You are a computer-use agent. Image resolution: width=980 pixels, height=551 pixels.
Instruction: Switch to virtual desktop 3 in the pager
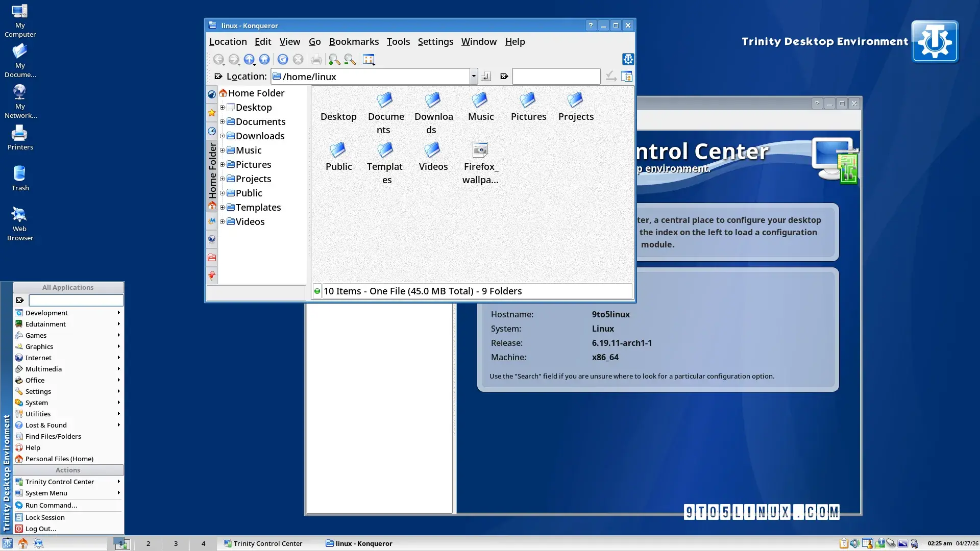click(175, 543)
